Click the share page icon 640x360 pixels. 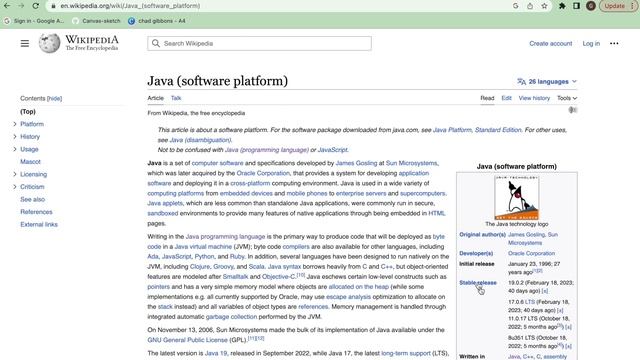pyautogui.click(x=530, y=6)
